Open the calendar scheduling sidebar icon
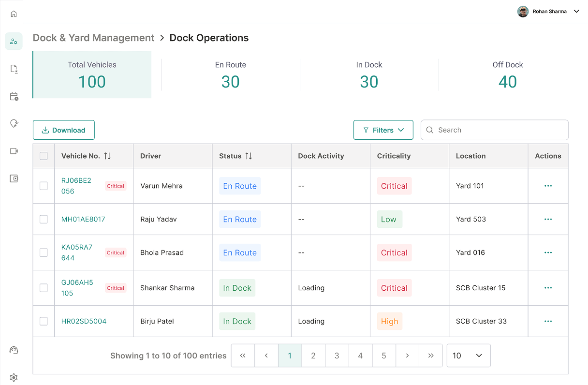Viewport: 588px width, 385px height. [14, 96]
